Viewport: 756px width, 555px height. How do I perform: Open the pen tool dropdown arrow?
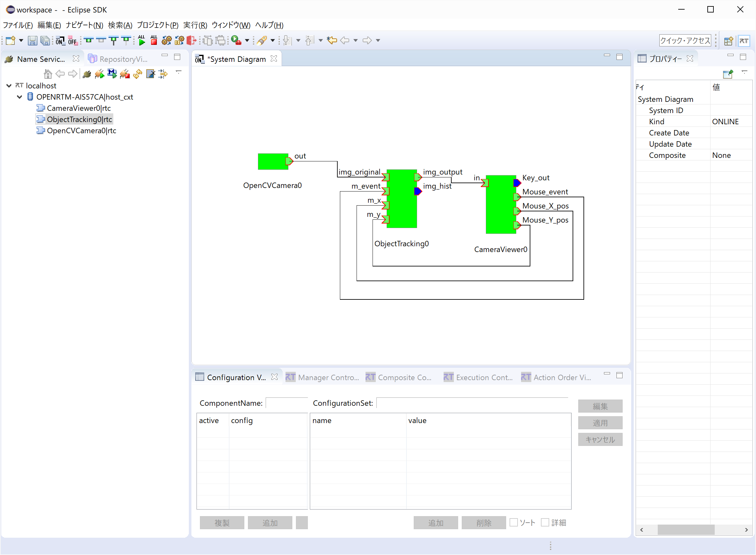point(273,41)
